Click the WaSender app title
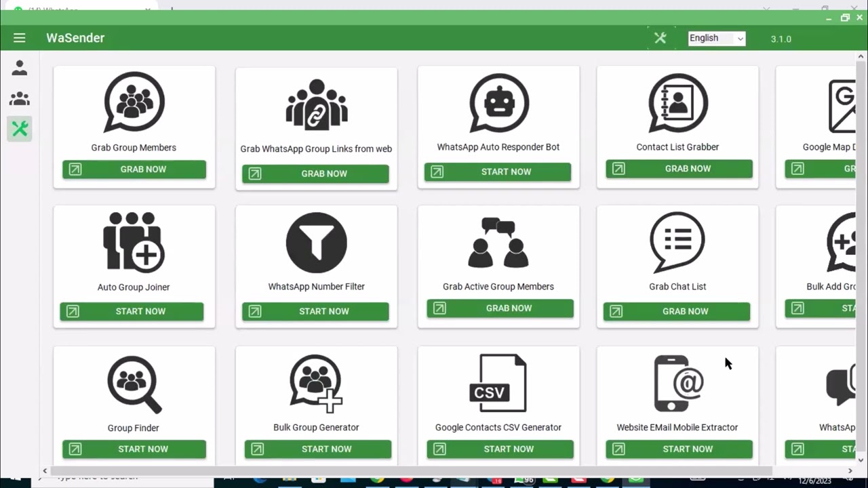 [x=75, y=38]
